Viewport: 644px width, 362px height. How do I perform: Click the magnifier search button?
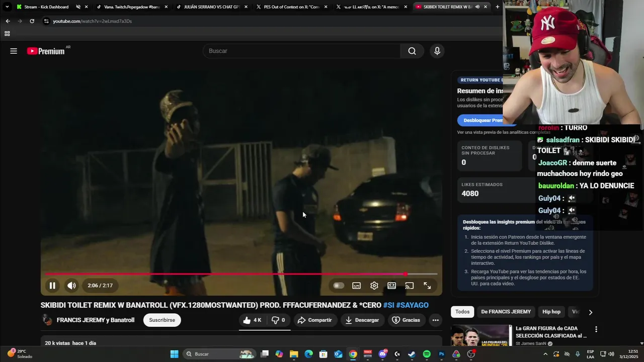412,51
